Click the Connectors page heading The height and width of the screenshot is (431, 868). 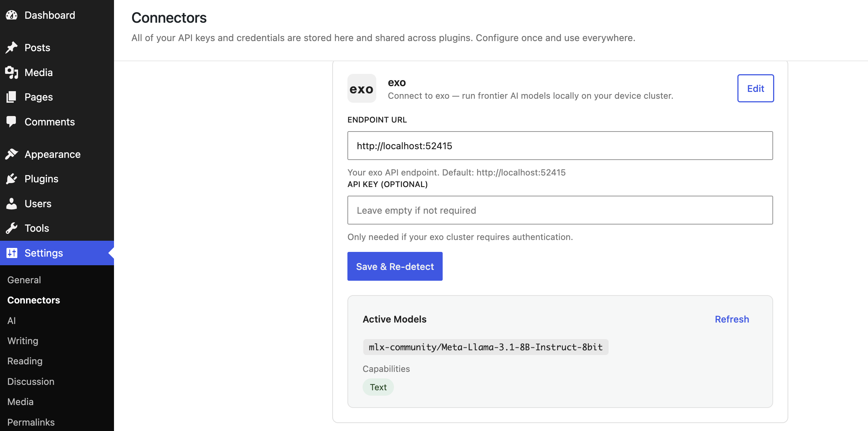pos(169,18)
